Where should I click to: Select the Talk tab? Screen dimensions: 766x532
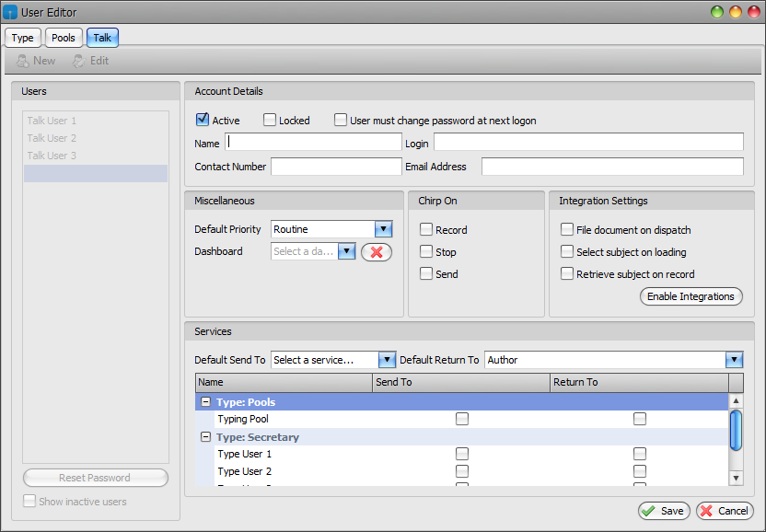pos(102,38)
